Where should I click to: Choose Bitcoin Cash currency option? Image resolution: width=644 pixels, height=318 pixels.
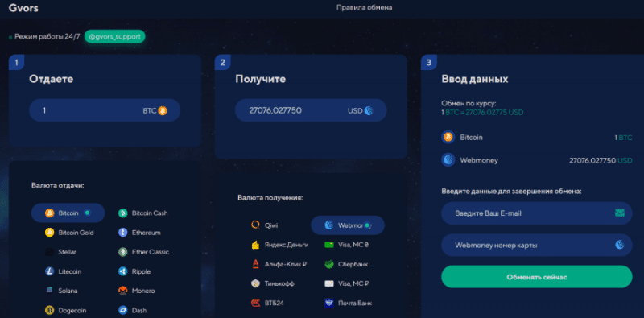coord(143,213)
